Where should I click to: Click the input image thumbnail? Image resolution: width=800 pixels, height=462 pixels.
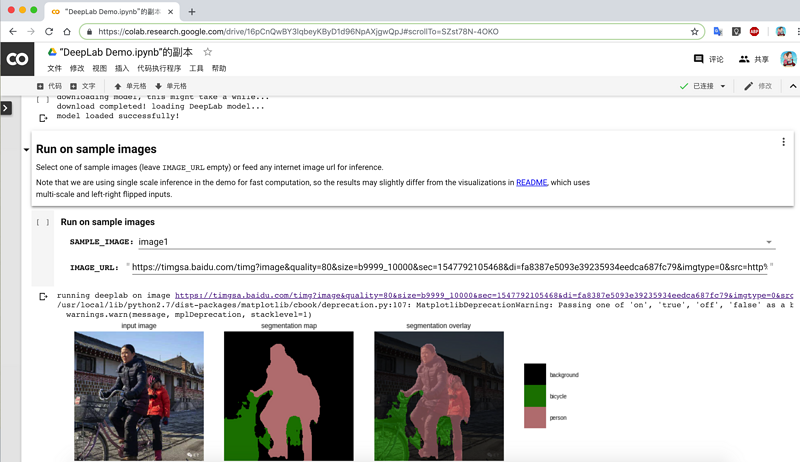tap(139, 396)
